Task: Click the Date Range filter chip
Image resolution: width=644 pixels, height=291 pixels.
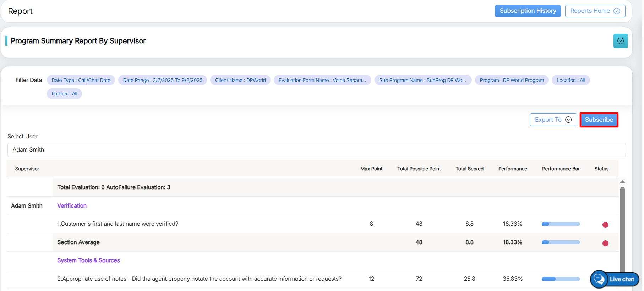Action: click(163, 80)
